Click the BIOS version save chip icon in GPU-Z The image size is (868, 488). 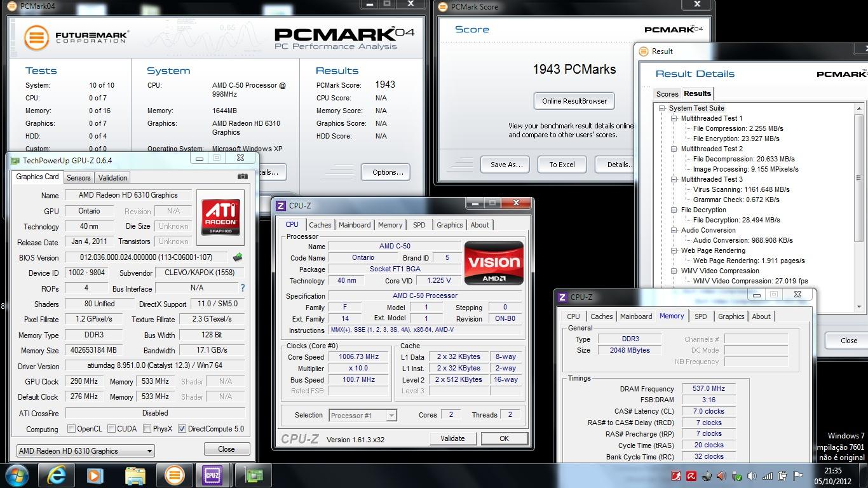point(238,257)
